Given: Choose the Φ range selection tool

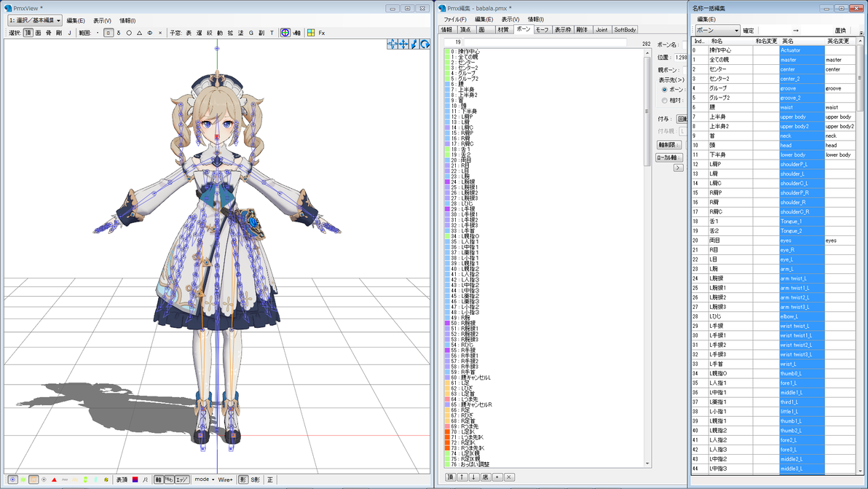Looking at the screenshot, I should point(149,34).
